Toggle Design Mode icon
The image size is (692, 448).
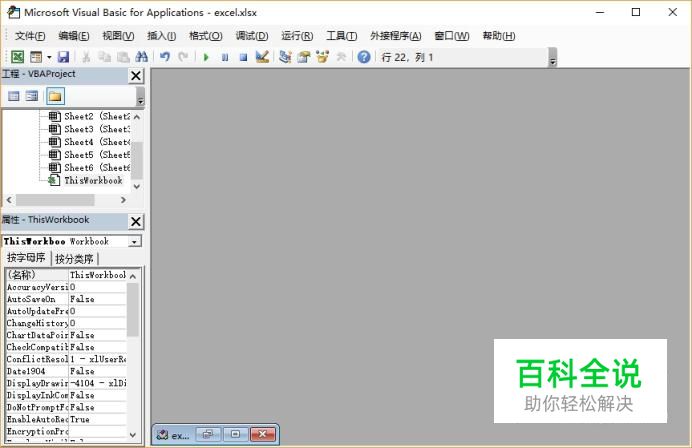pyautogui.click(x=262, y=57)
